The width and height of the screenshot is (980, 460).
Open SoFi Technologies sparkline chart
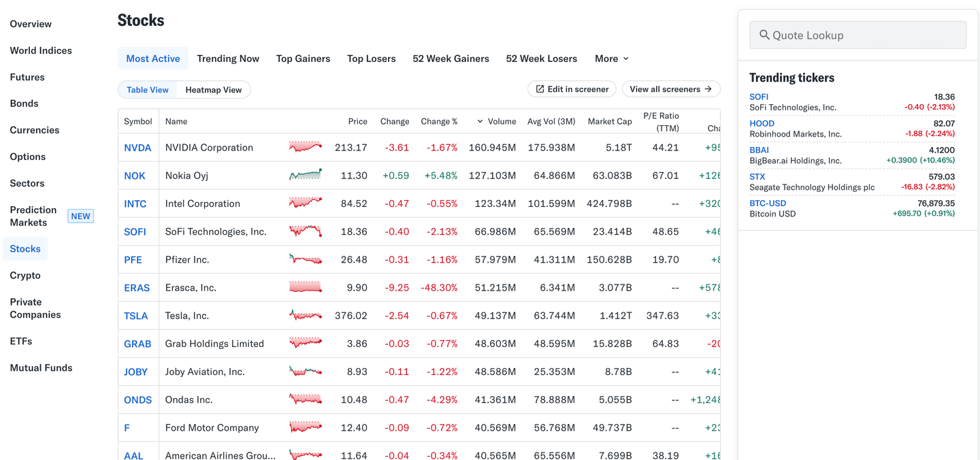tap(306, 231)
